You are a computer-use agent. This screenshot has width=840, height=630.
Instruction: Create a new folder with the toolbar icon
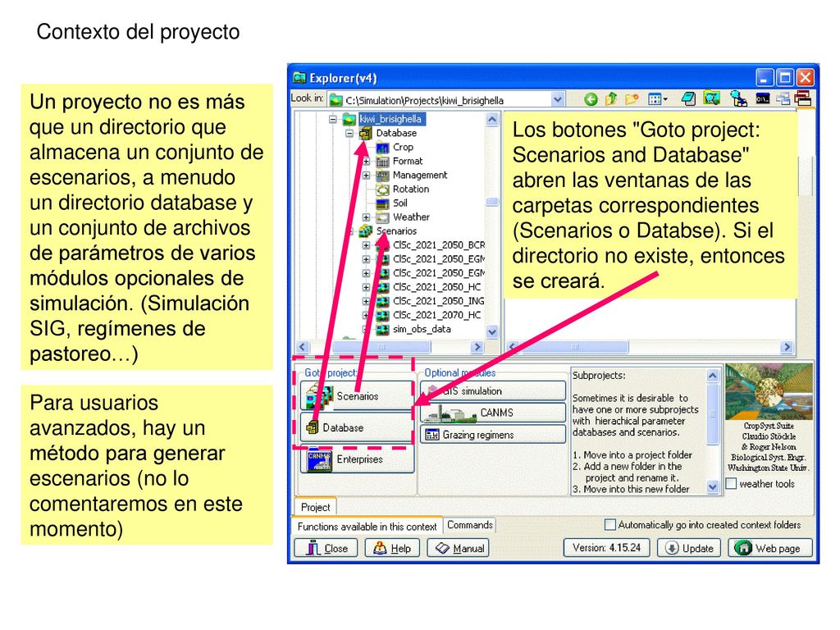pyautogui.click(x=632, y=99)
